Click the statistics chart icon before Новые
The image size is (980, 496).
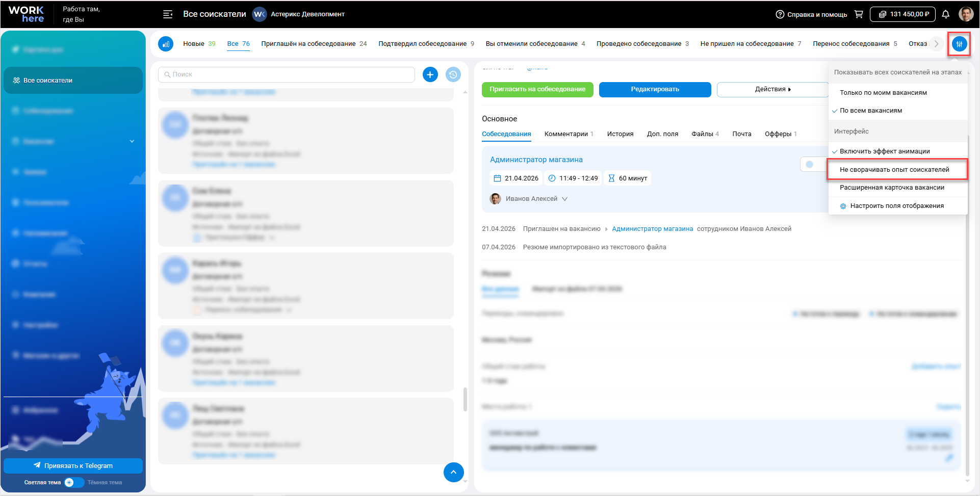coord(166,44)
